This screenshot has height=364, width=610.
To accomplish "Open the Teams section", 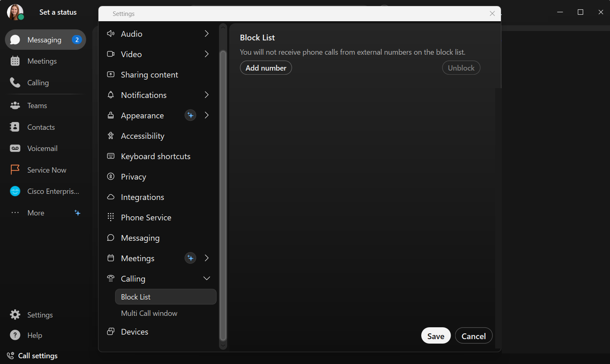I will [x=37, y=106].
